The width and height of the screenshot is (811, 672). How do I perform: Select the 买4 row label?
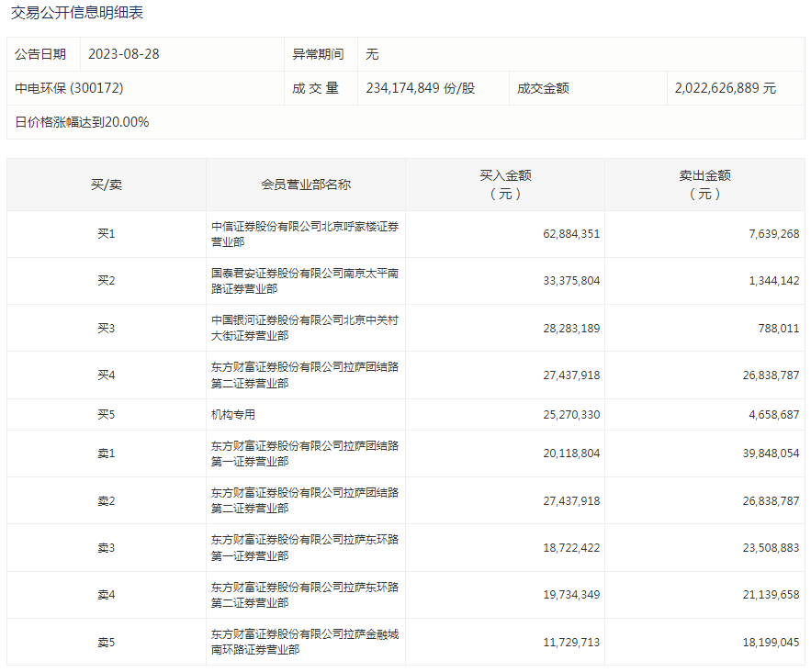106,375
